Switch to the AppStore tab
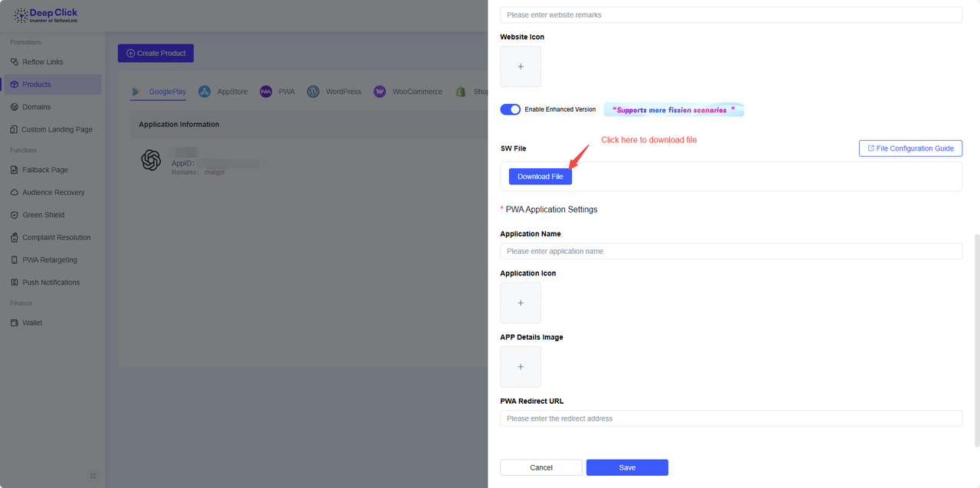 223,92
